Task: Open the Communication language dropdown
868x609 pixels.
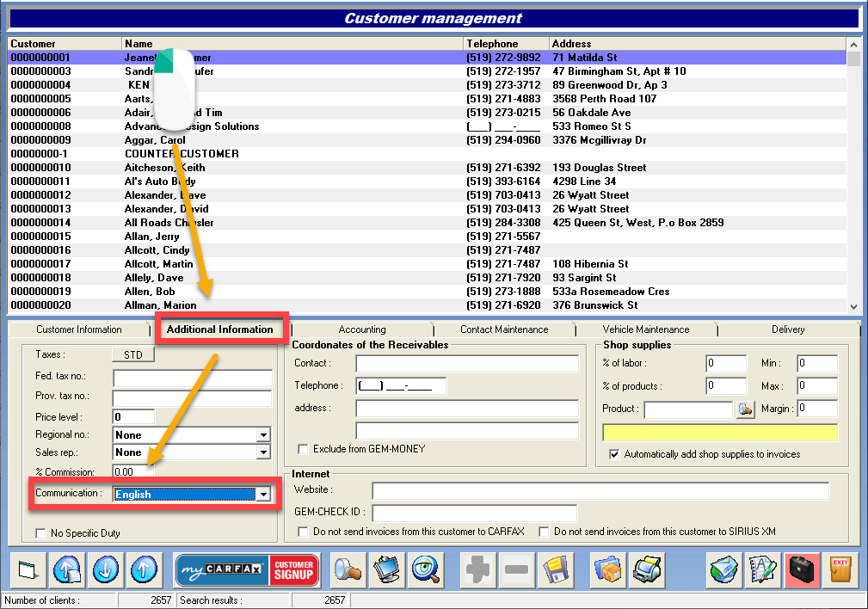Action: (263, 495)
